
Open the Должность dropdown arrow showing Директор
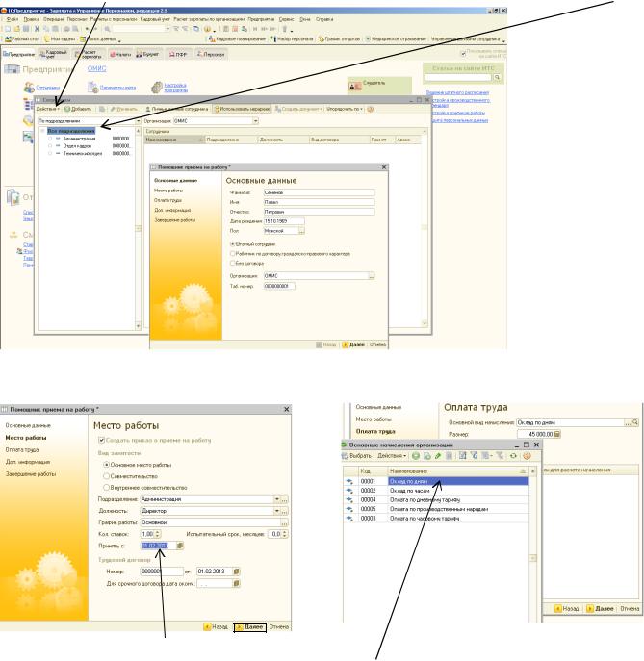point(277,511)
